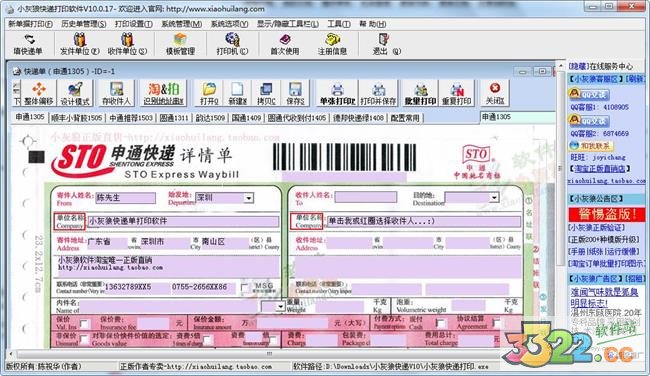
Task: Toggle the MSG checkbox
Action: pos(245,287)
